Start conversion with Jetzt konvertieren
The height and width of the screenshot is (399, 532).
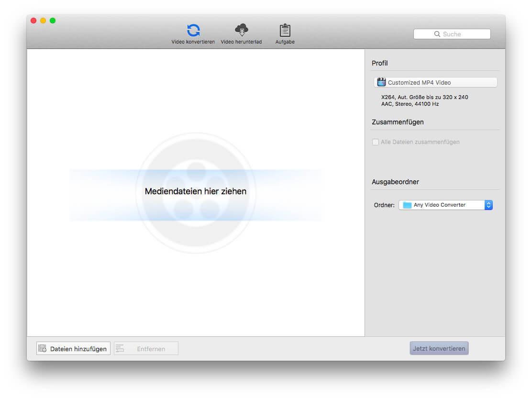439,348
